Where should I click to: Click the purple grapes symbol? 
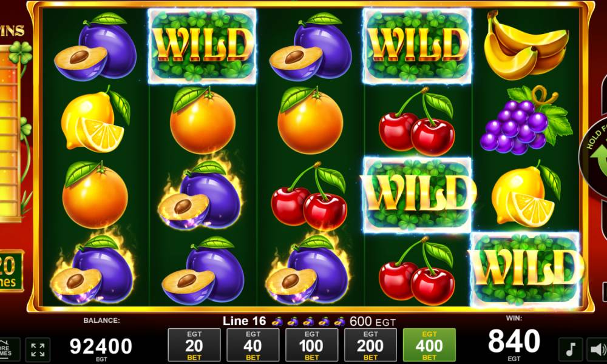526,120
